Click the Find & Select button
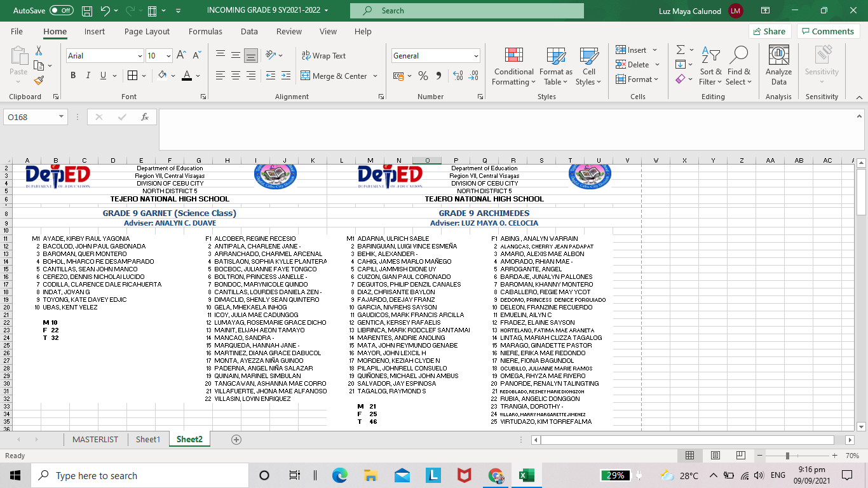The height and width of the screenshot is (488, 868). tap(739, 67)
